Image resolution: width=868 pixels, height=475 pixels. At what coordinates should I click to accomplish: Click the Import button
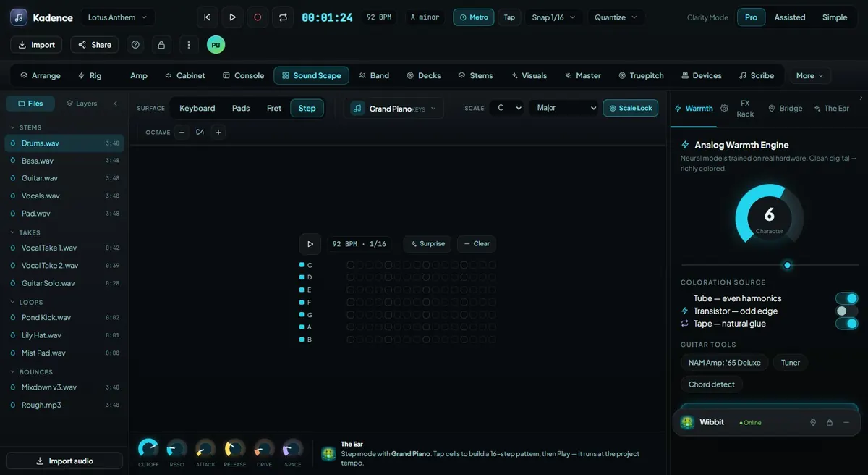tap(36, 45)
